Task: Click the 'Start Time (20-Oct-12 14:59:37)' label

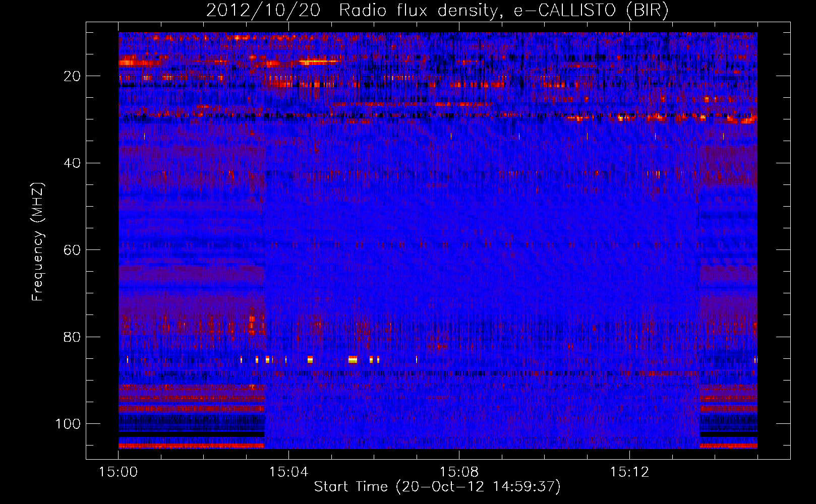Action: click(438, 487)
